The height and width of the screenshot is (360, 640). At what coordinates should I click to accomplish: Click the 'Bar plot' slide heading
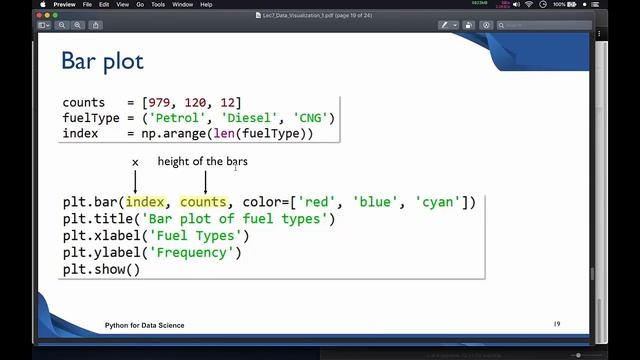[102, 61]
